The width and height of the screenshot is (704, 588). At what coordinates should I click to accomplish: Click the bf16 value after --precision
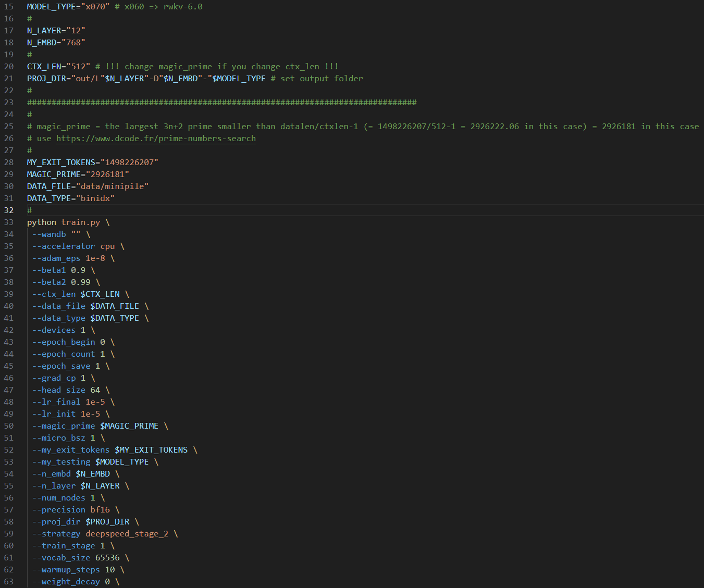pos(100,510)
